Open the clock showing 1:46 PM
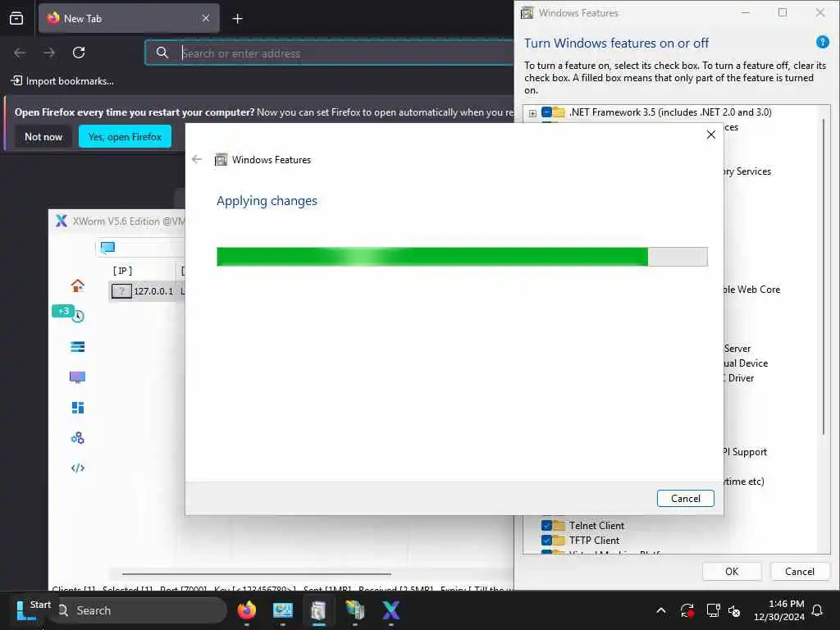This screenshot has width=840, height=630. click(778, 610)
